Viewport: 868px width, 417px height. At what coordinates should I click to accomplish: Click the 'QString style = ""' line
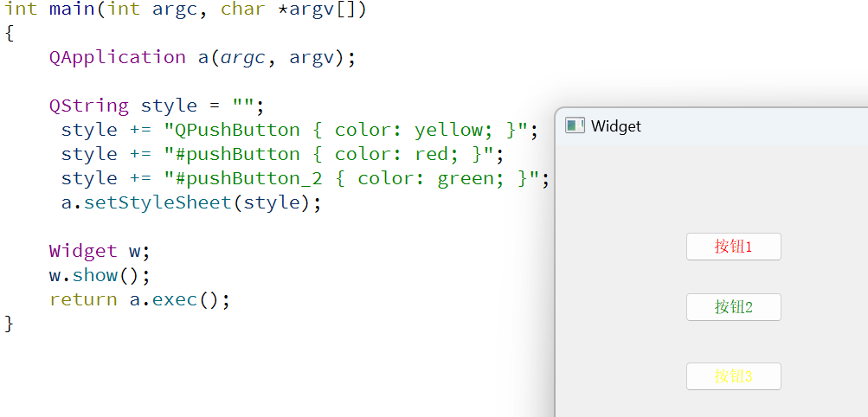point(158,105)
